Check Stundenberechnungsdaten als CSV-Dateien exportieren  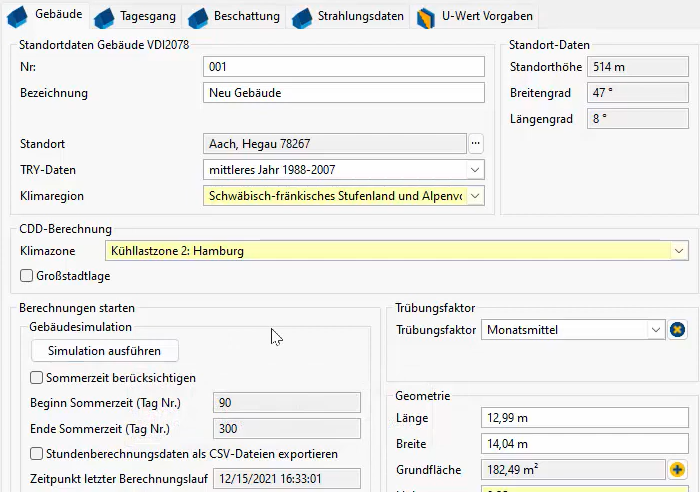point(36,454)
